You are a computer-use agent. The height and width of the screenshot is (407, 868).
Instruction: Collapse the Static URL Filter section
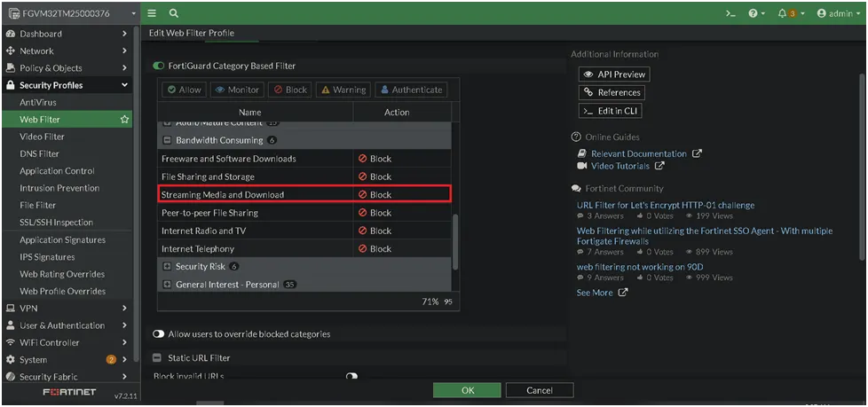pyautogui.click(x=157, y=358)
